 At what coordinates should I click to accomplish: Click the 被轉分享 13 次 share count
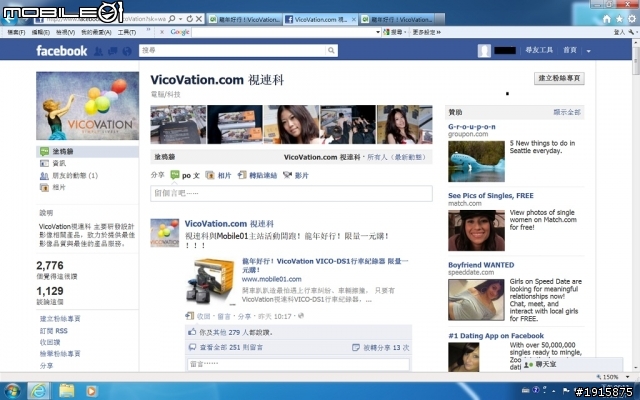tap(380, 347)
